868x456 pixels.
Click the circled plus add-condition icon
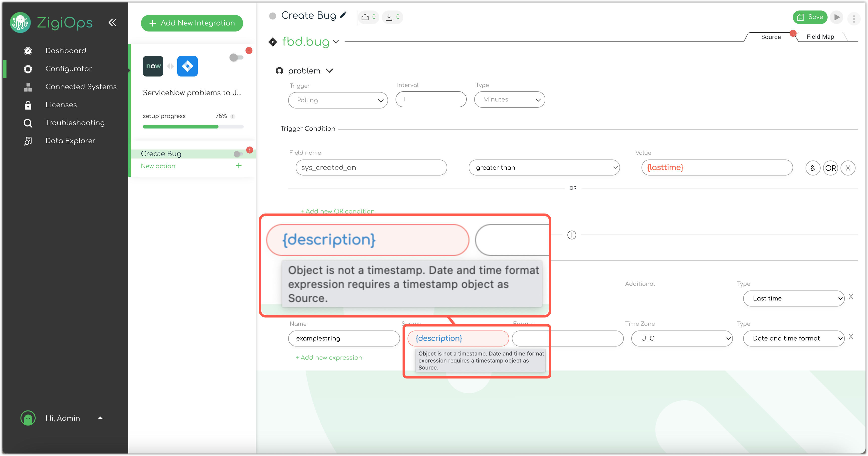click(572, 235)
